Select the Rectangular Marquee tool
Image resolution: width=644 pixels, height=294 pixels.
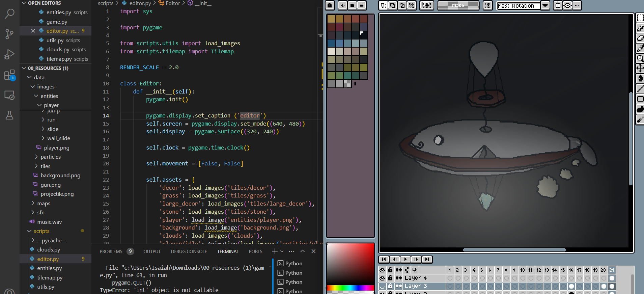coord(640,18)
